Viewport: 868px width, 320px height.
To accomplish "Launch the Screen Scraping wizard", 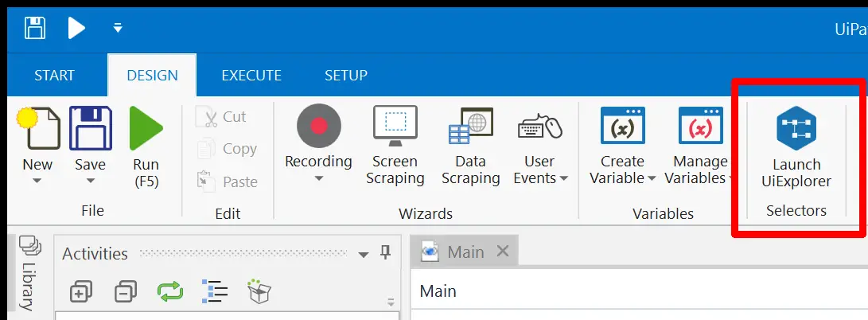I will pyautogui.click(x=395, y=146).
